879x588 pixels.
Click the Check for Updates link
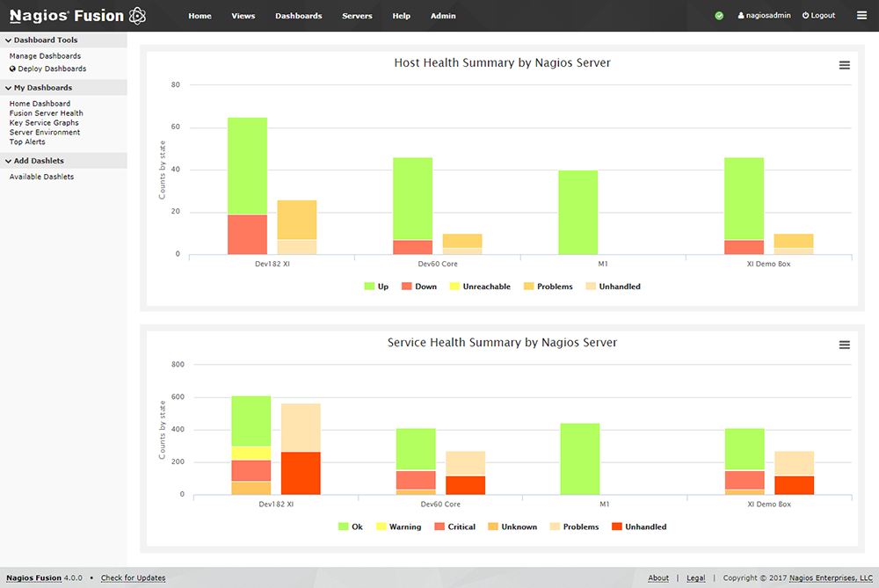[133, 578]
